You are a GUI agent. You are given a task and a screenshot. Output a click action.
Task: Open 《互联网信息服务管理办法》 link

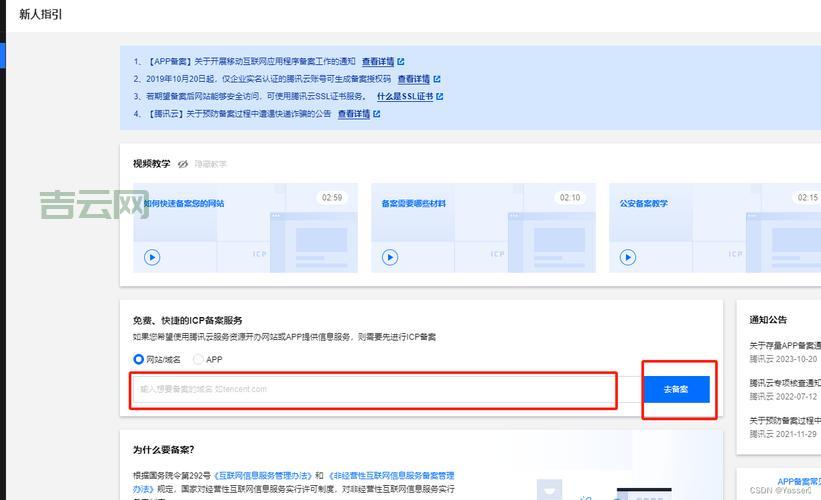coord(263,475)
